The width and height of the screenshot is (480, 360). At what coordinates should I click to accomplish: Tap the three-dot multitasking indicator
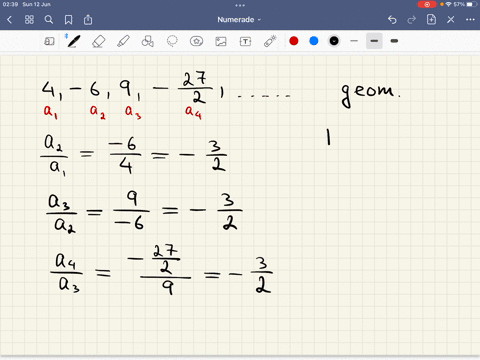(x=240, y=5)
